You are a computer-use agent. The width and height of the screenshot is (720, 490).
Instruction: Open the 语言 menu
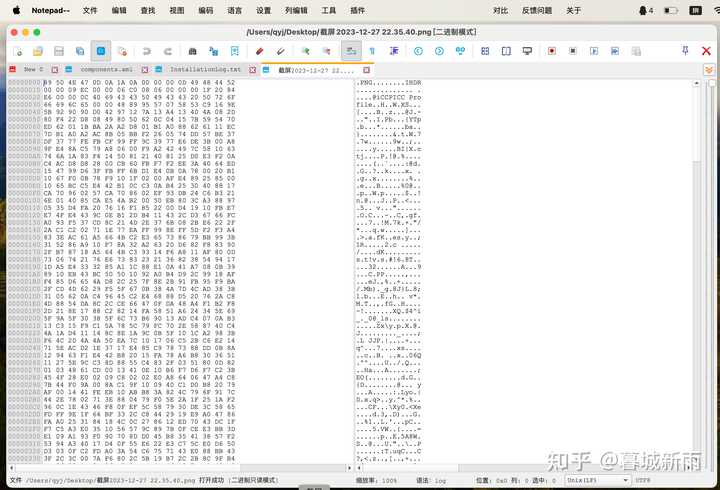(235, 10)
